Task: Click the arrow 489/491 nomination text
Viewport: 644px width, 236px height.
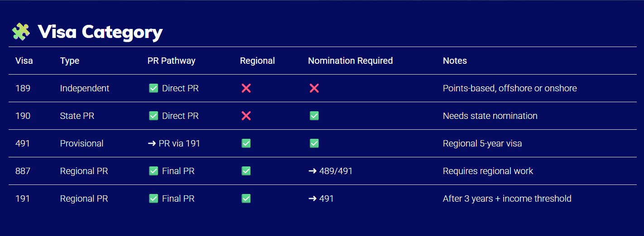Action: click(x=330, y=171)
